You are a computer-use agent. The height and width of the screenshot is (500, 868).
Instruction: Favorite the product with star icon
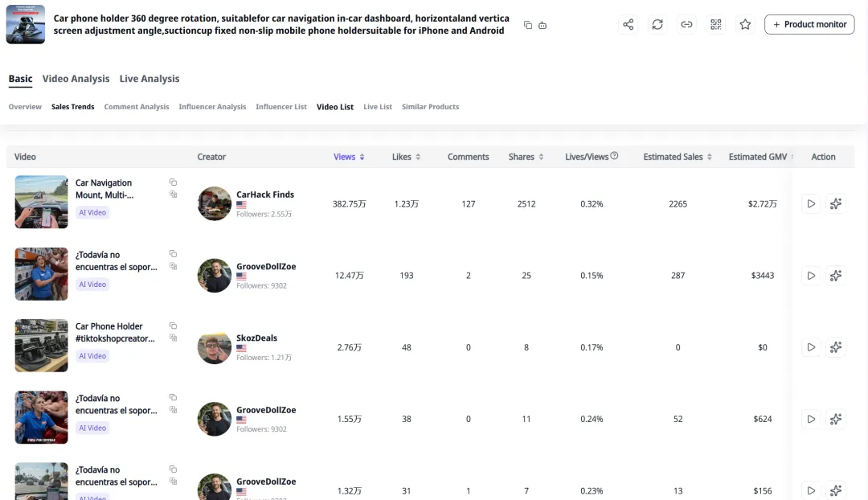pyautogui.click(x=745, y=24)
